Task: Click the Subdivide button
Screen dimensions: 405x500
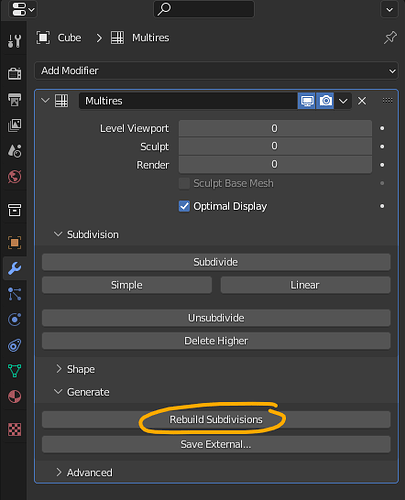Action: [216, 262]
